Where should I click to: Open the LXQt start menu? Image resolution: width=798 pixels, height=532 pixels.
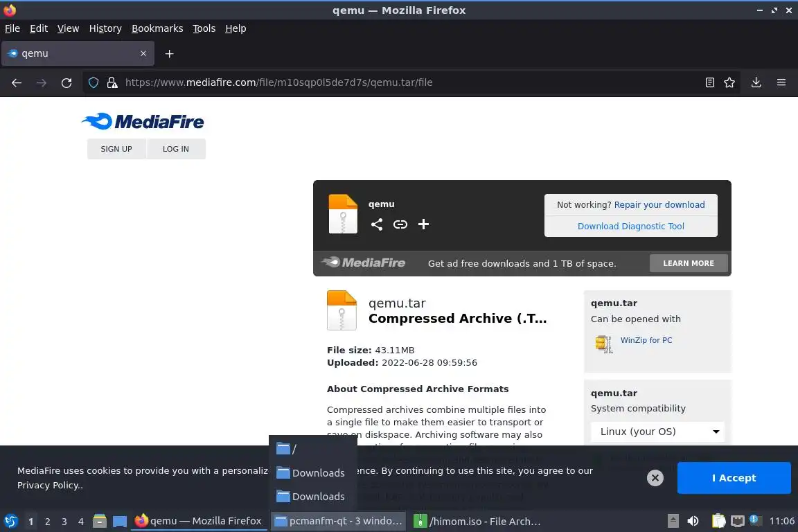click(x=11, y=521)
